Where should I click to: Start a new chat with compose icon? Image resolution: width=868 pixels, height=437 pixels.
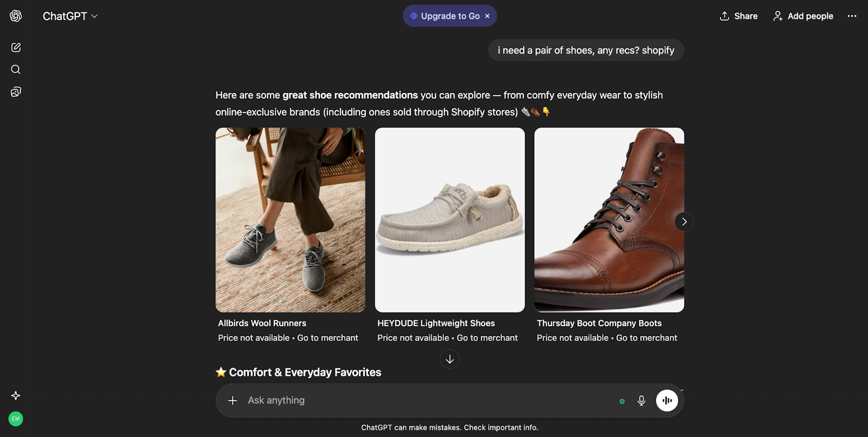point(16,48)
